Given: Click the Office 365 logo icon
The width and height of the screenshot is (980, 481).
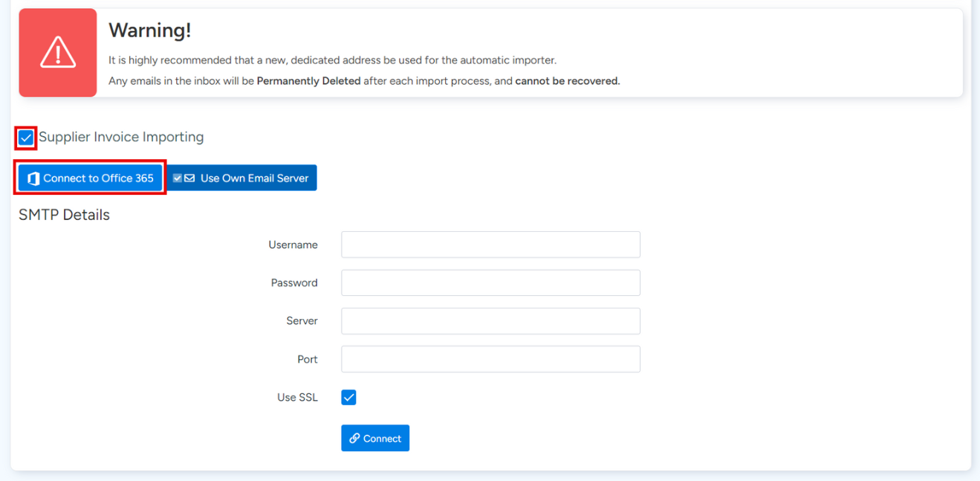Looking at the screenshot, I should [33, 178].
